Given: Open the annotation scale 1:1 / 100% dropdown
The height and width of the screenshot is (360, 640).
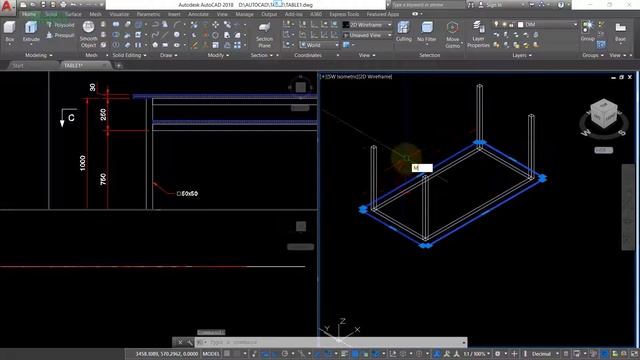Looking at the screenshot, I should 476,354.
